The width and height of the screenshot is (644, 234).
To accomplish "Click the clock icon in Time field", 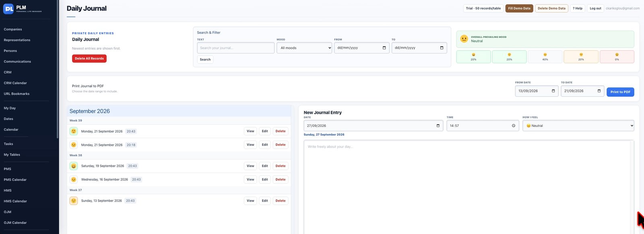I will (514, 126).
